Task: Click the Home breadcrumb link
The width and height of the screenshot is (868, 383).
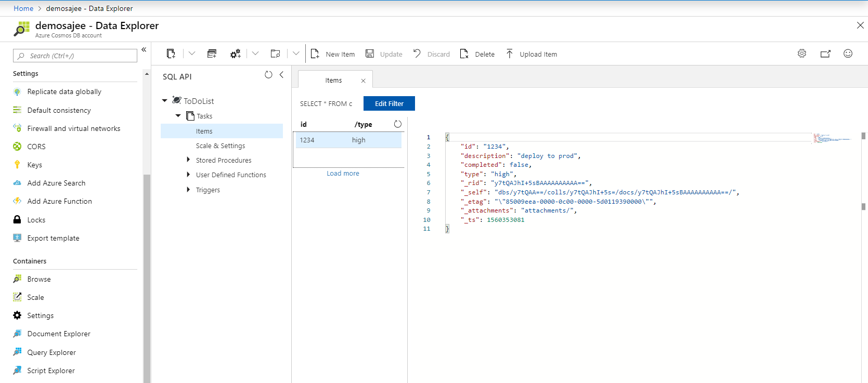Action: tap(23, 8)
